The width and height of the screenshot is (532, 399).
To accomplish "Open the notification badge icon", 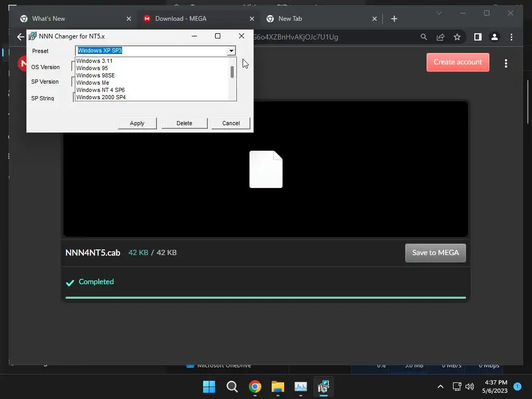I will point(517,387).
